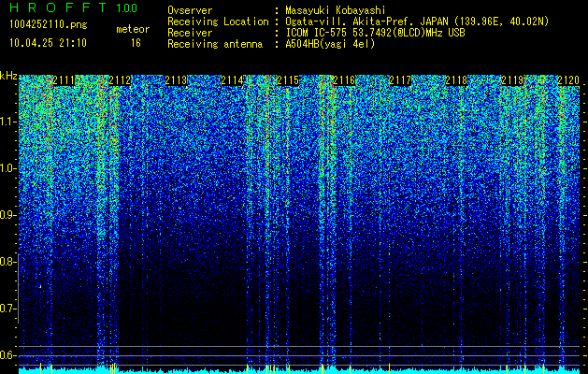This screenshot has height=374, width=588.
Task: Click the 0.6 kHz frequency axis label
Action: pos(7,355)
